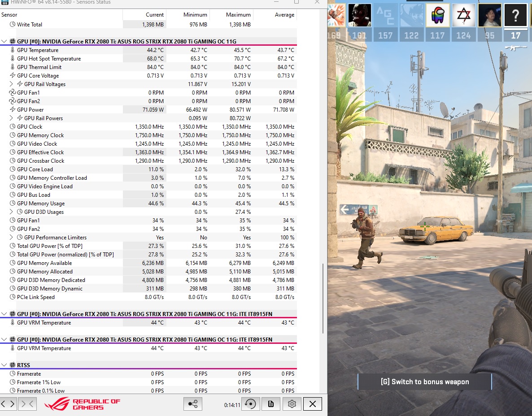This screenshot has height=416, width=532.
Task: Click the player photo avatar above score 95
Action: 489,15
